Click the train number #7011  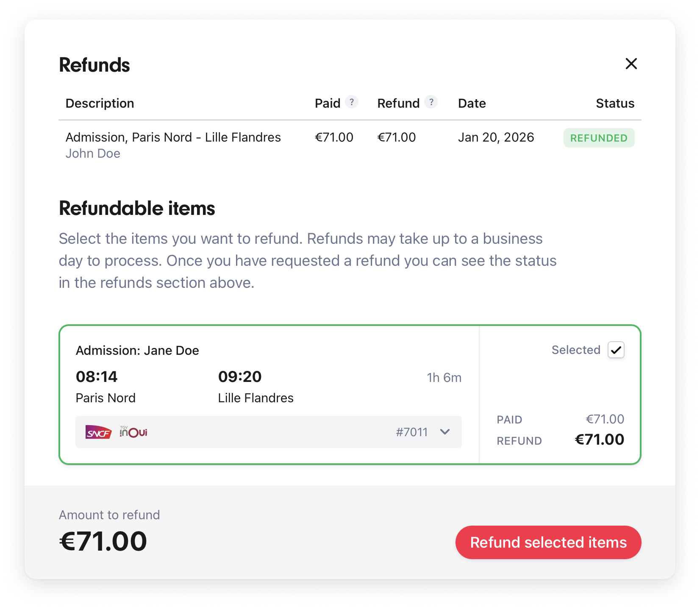[411, 432]
